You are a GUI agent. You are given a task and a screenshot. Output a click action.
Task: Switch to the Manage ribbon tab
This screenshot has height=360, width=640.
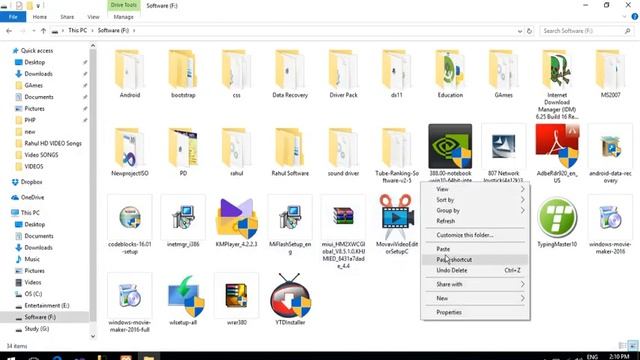tap(123, 17)
